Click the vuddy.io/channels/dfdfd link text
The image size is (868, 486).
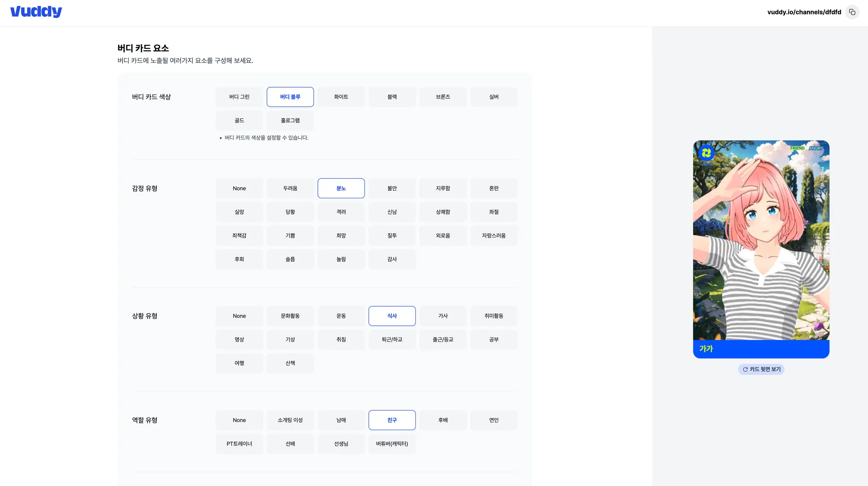(x=804, y=12)
